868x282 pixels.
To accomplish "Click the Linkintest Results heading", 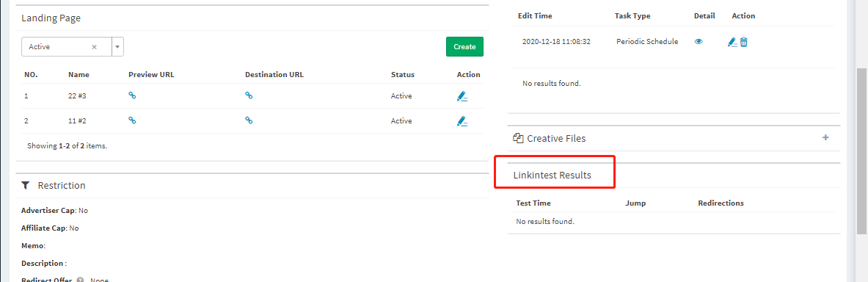I will pyautogui.click(x=552, y=175).
